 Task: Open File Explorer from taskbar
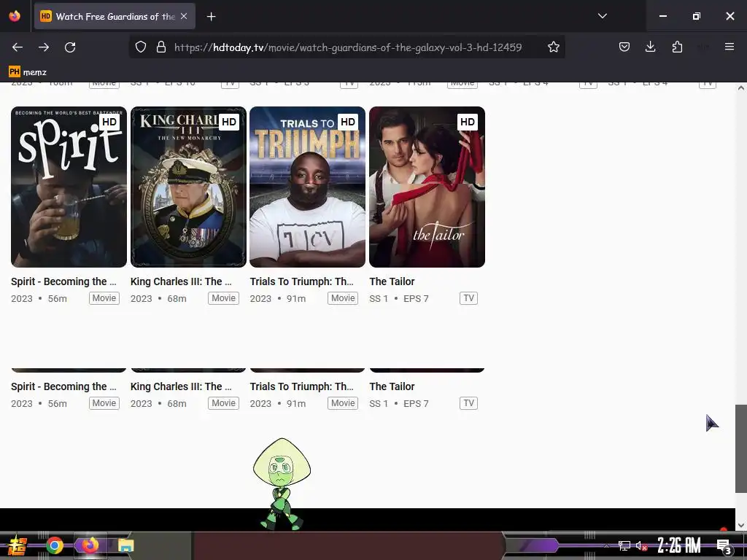125,545
